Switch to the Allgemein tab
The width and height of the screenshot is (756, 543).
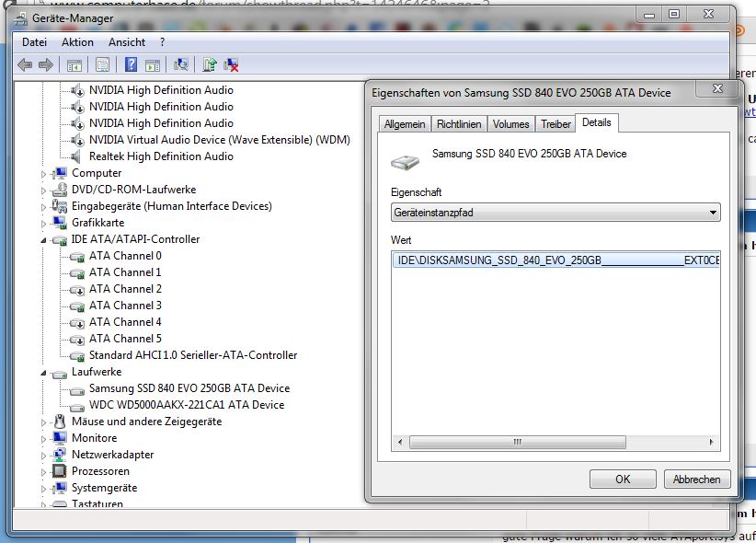[405, 124]
